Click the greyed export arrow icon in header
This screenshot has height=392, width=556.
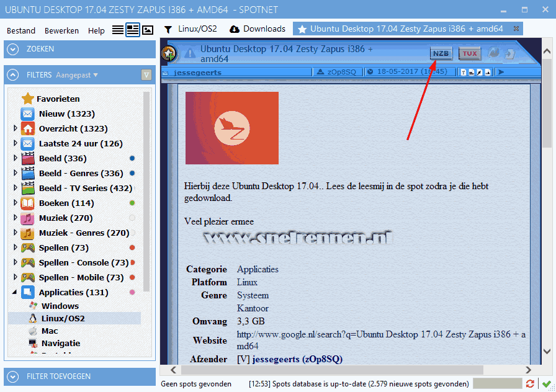[x=510, y=54]
